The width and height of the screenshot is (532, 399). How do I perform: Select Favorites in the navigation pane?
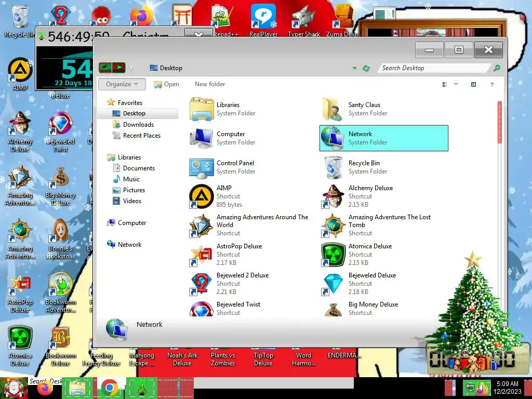tap(125, 102)
